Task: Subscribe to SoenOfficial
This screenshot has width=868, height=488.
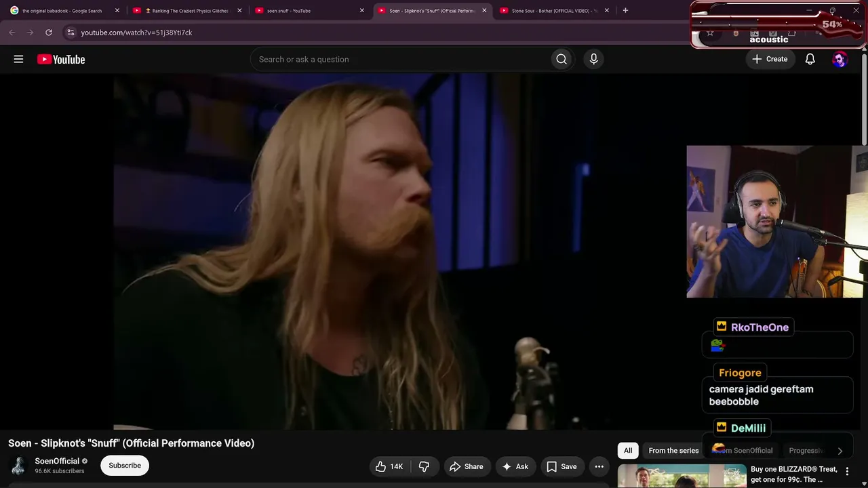Action: tap(125, 466)
